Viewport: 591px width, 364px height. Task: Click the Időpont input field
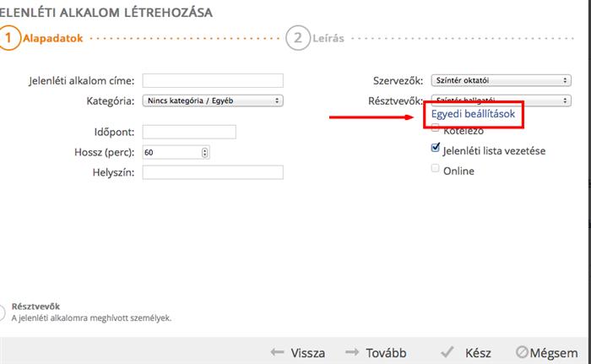(189, 132)
